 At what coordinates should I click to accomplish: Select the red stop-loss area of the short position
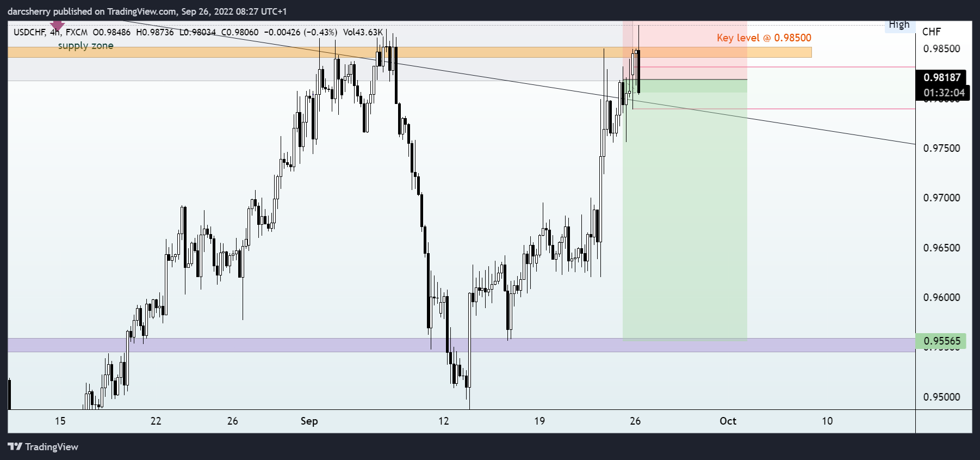click(x=685, y=50)
